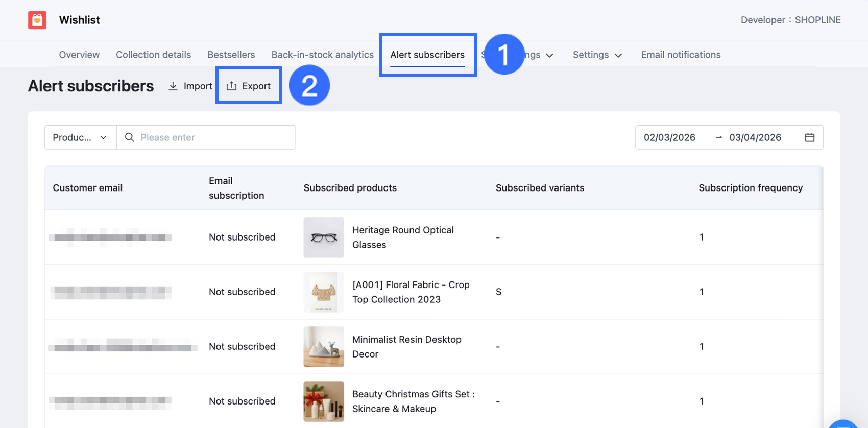This screenshot has height=428, width=868.
Task: Click the Export upload icon
Action: coord(231,86)
